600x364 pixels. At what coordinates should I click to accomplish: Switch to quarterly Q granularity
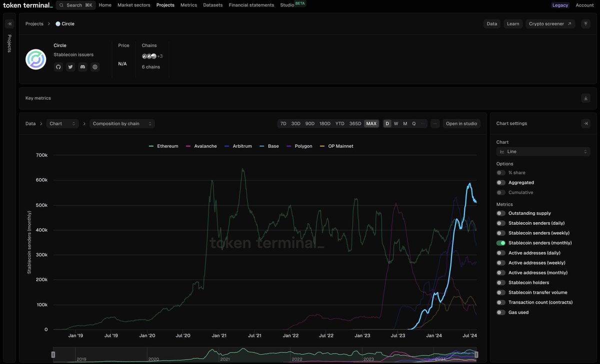[x=414, y=123]
